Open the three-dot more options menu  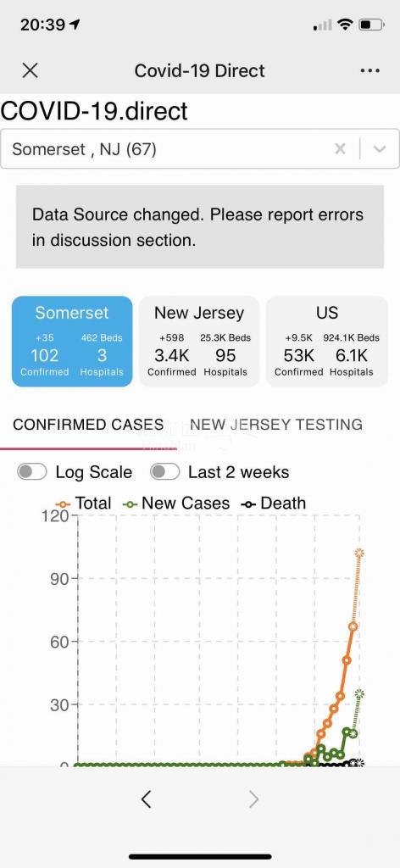(x=369, y=70)
